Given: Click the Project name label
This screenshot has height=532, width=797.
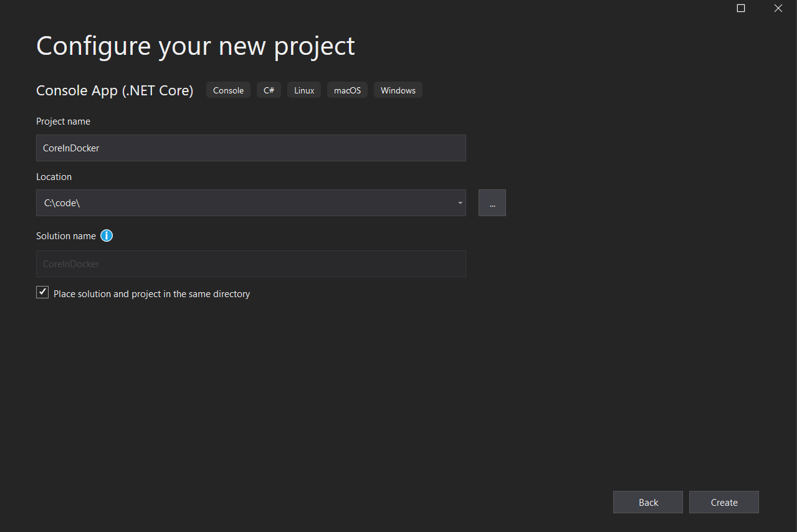Looking at the screenshot, I should coord(63,121).
